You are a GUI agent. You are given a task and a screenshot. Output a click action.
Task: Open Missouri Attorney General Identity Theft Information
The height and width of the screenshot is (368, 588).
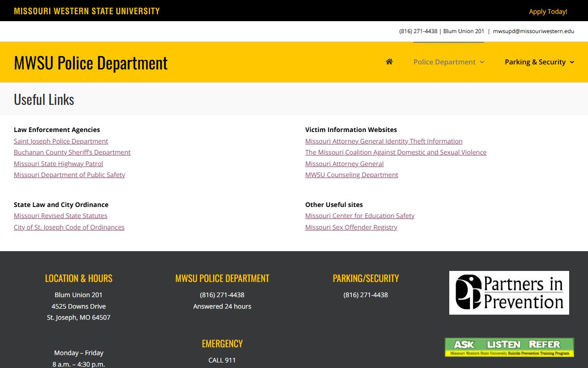click(x=384, y=141)
